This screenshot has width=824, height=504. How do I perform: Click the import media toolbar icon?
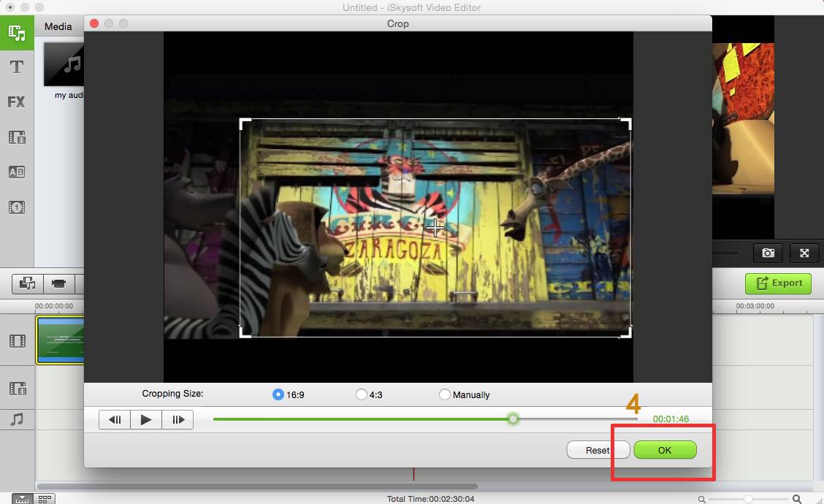click(x=28, y=283)
